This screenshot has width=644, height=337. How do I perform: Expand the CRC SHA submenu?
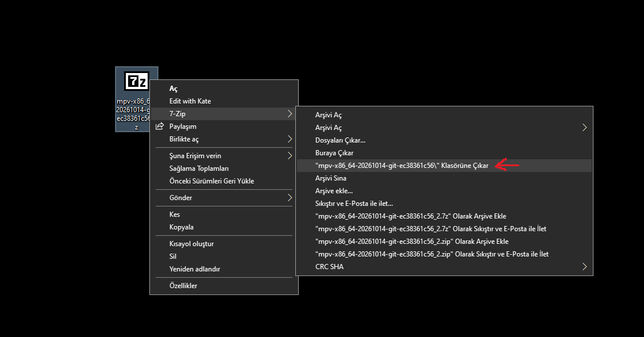tap(445, 267)
